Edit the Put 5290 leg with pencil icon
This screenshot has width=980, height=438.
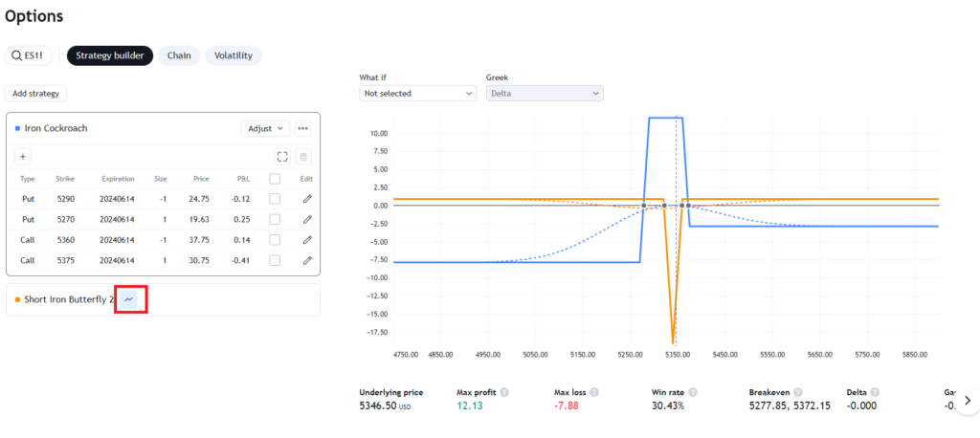pyautogui.click(x=307, y=199)
